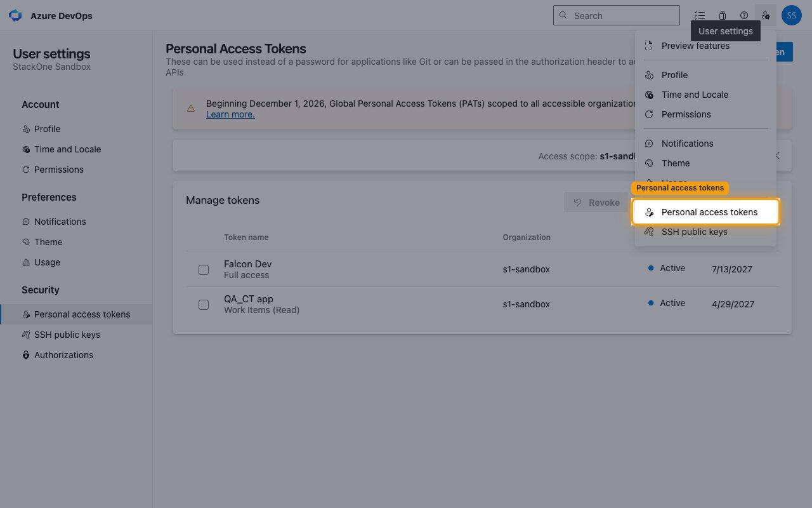Click the Manage tokens heading
The image size is (812, 508).
coord(223,201)
